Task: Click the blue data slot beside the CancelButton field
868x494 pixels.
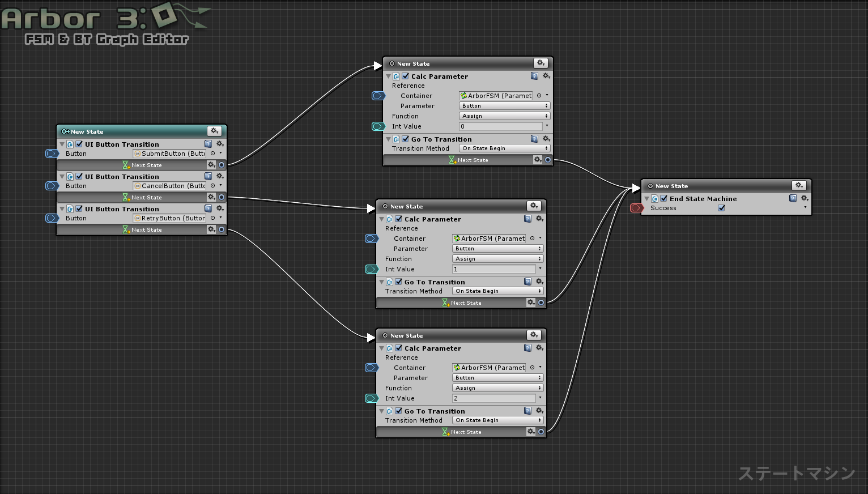Action: tap(52, 186)
